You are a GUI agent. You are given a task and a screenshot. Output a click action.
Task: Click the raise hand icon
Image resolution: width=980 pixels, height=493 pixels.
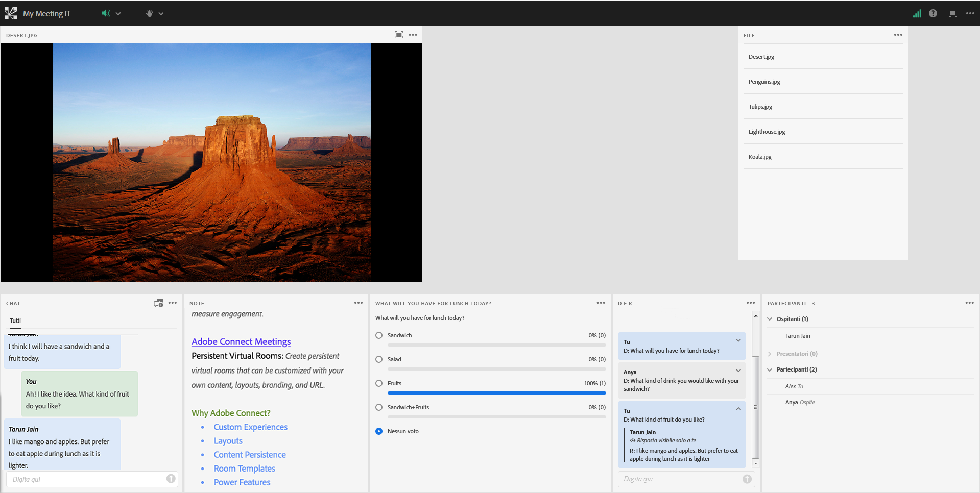[x=149, y=13]
